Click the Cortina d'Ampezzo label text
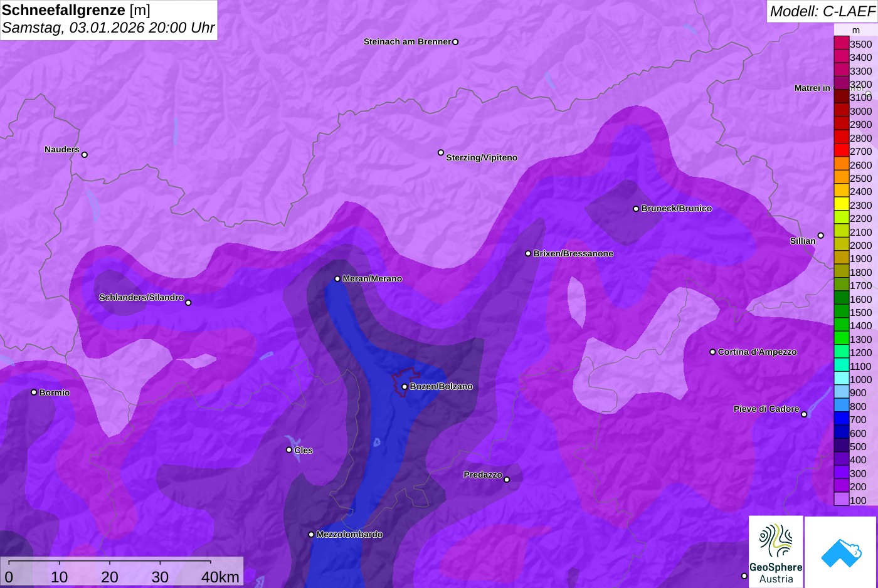 click(x=758, y=352)
